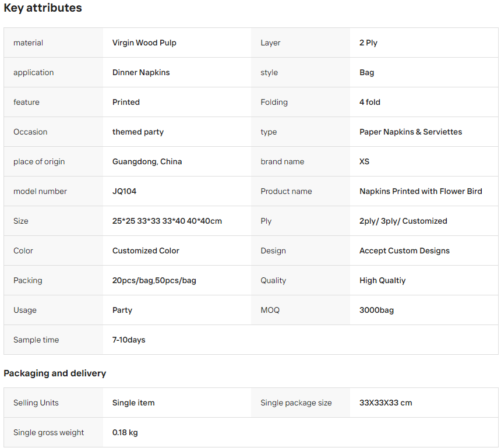Select the JQ104 model number
This screenshot has width=501, height=448.
[124, 192]
